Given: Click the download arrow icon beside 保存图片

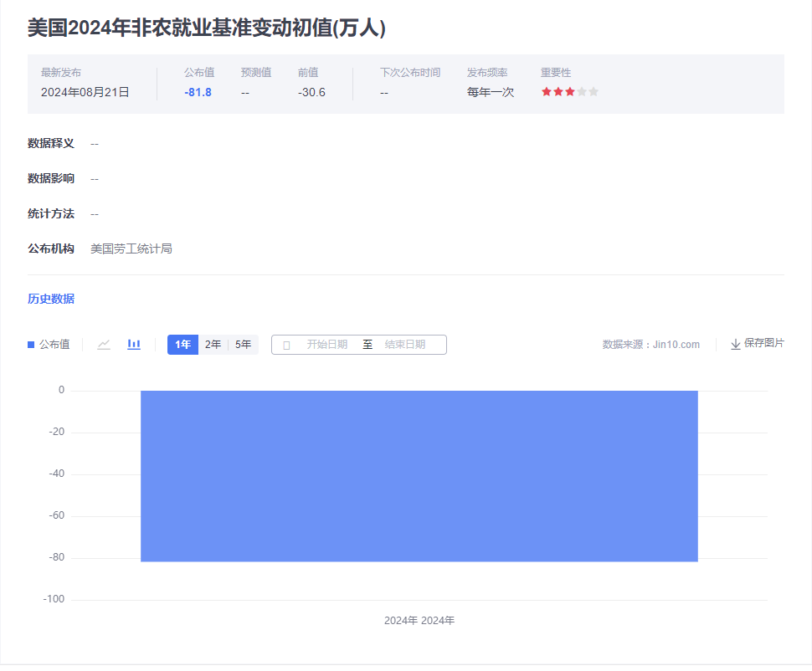Looking at the screenshot, I should [736, 344].
